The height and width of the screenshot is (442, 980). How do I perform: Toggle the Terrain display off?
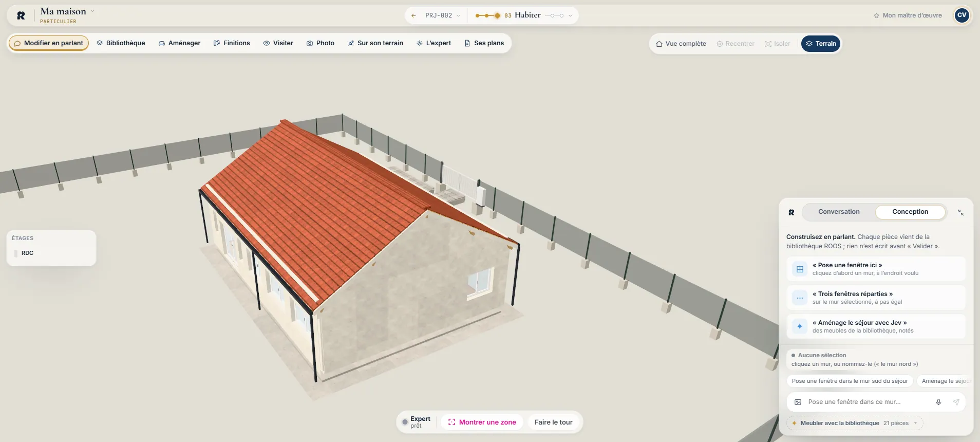821,44
